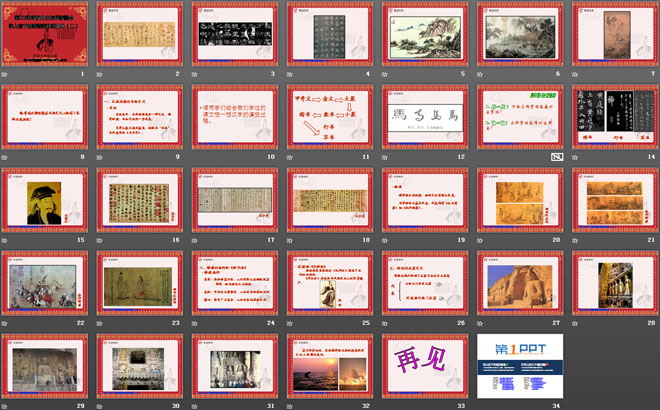Select slide 27 cliff grottoes photo
This screenshot has width=660, height=410.
[x=520, y=283]
